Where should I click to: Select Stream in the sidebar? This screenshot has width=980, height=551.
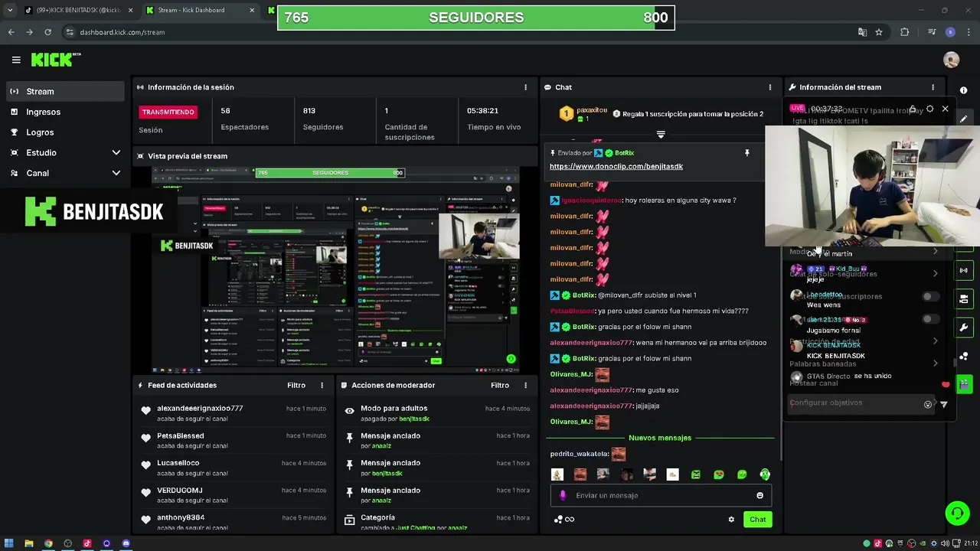[65, 91]
